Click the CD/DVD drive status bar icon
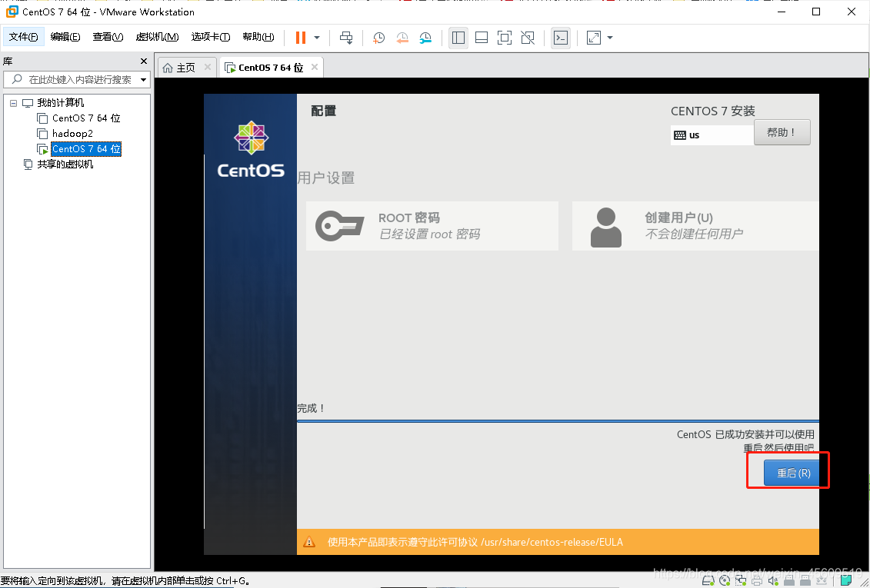 (725, 580)
